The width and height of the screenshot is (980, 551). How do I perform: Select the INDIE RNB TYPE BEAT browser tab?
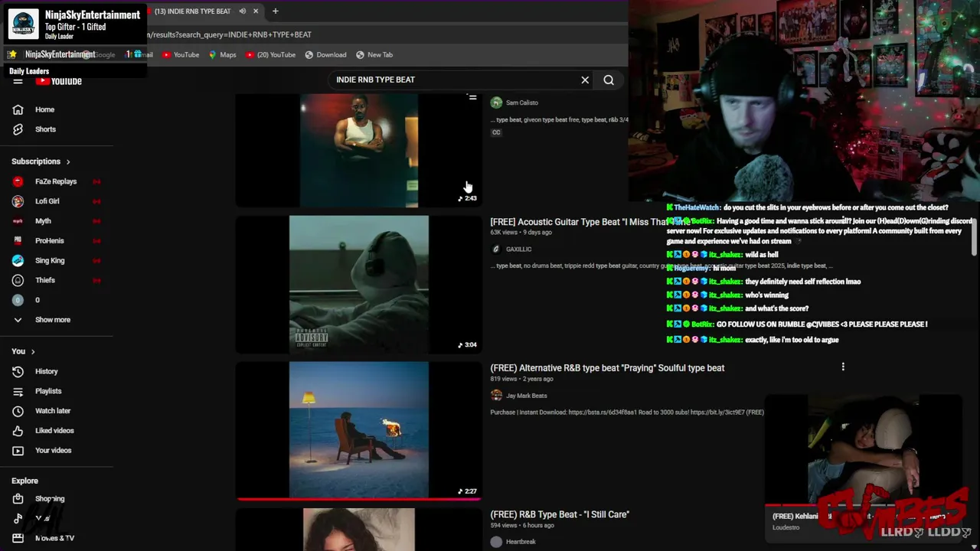192,11
